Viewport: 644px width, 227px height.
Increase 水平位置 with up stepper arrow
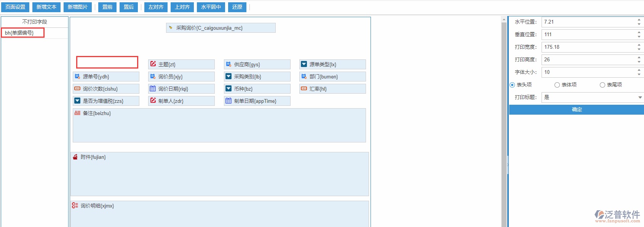[x=639, y=19]
